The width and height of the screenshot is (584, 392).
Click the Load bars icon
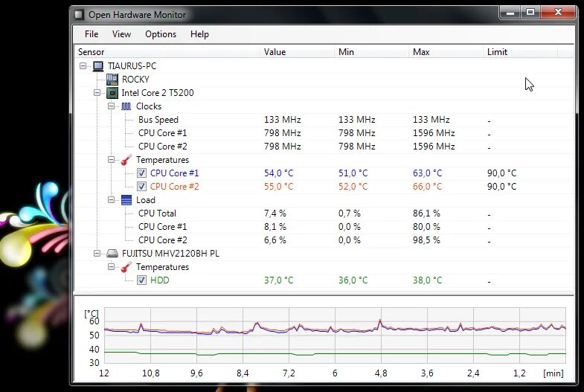coord(126,200)
